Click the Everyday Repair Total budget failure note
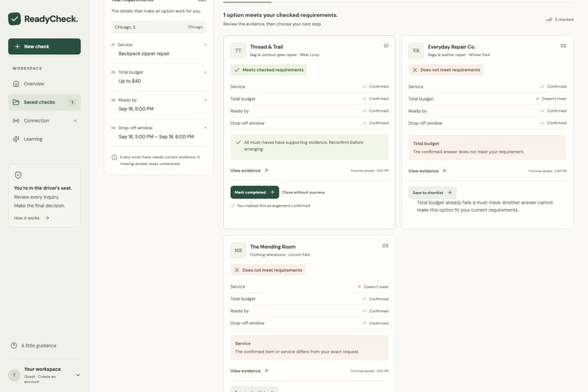The height and width of the screenshot is (392, 588). coord(487,147)
